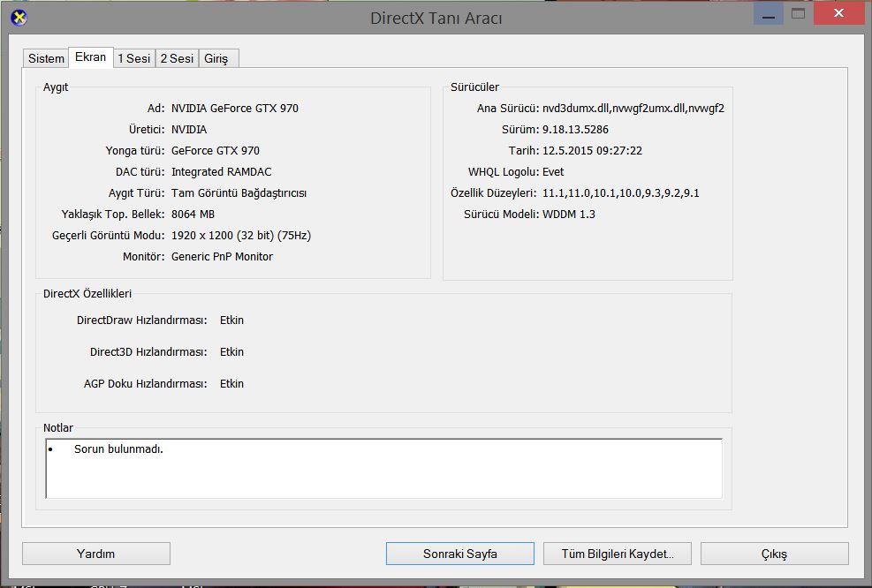Screen dimensions: 872x588
Task: Click the 'Özellik Düzeyleri:' label
Action: pyautogui.click(x=494, y=192)
